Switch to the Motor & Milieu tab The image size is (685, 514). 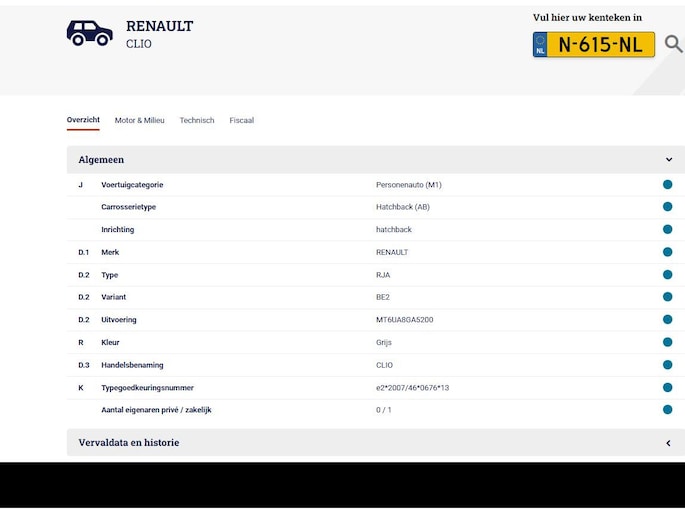(139, 121)
